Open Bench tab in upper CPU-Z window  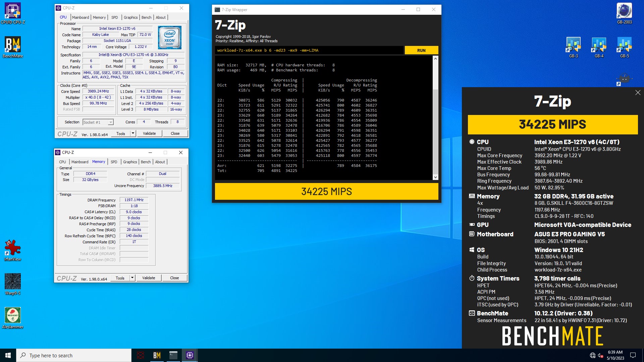click(146, 17)
